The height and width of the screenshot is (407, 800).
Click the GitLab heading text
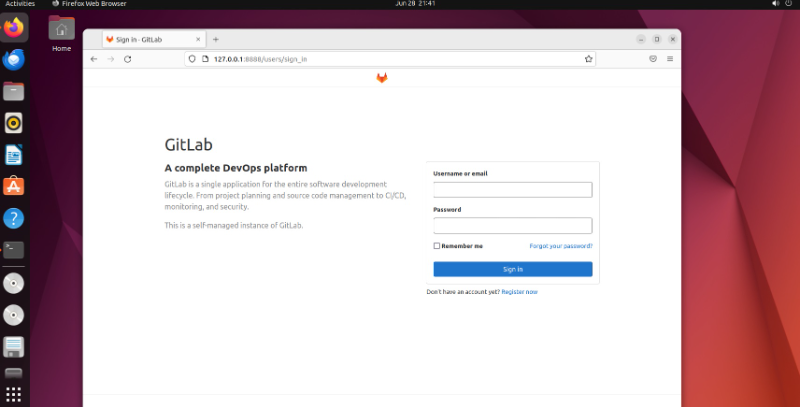click(x=188, y=144)
